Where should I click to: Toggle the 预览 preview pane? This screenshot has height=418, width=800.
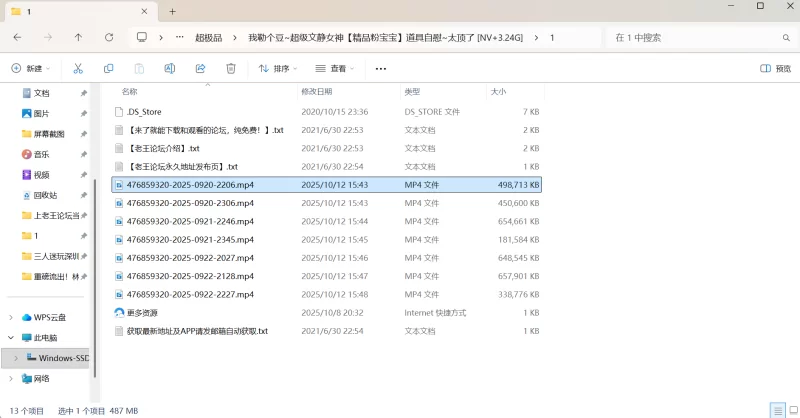coord(775,69)
